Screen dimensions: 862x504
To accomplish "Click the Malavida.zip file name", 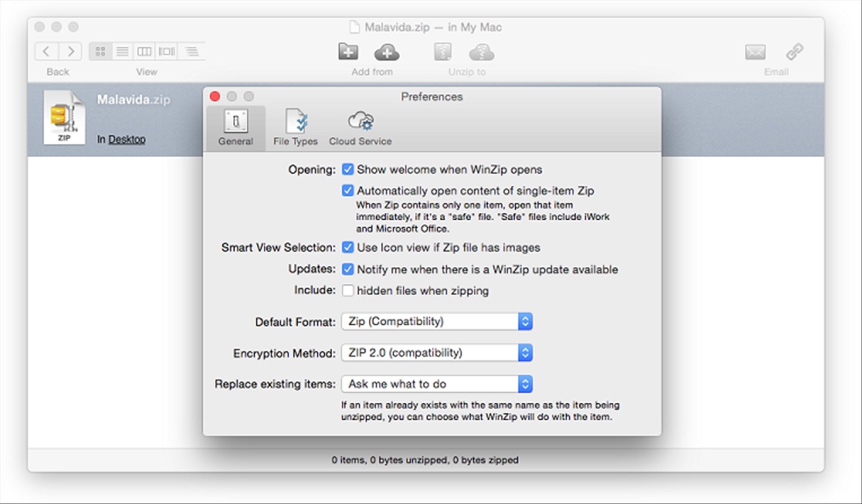I will (133, 99).
